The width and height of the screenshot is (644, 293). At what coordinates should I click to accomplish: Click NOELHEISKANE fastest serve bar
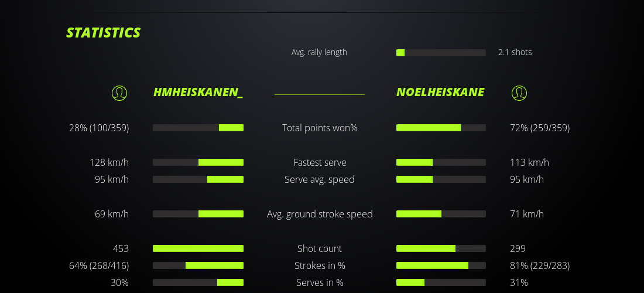point(441,162)
